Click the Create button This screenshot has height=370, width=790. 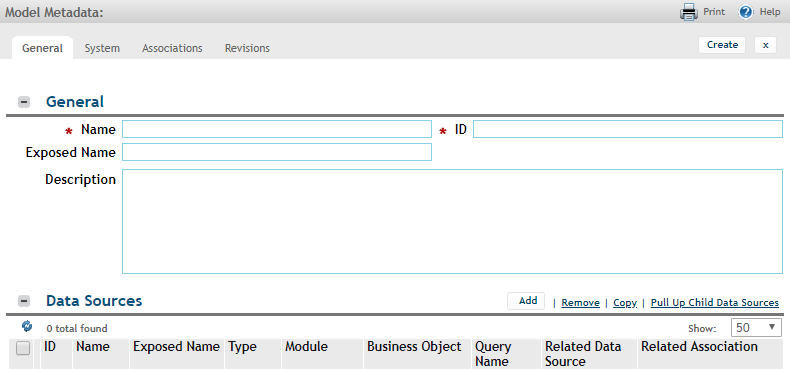722,45
